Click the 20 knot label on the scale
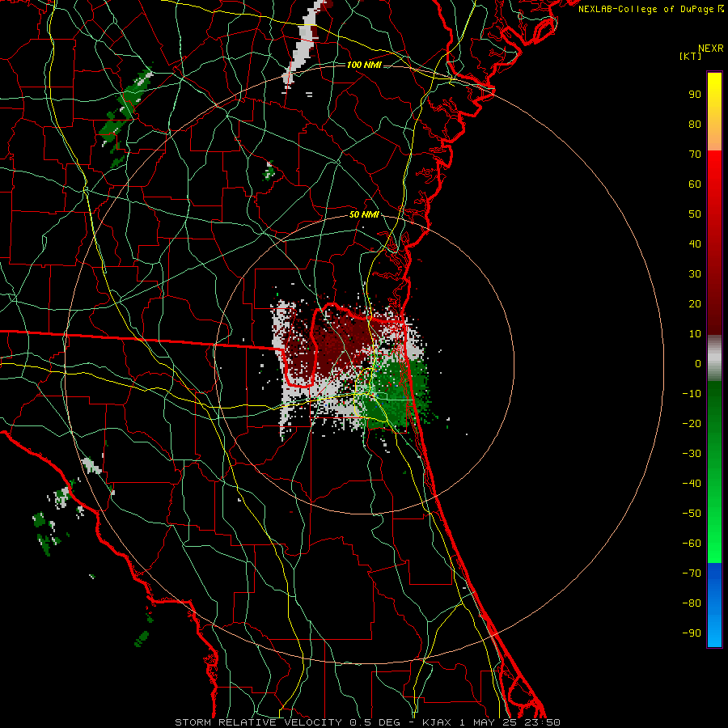This screenshot has width=728, height=728. 695,304
